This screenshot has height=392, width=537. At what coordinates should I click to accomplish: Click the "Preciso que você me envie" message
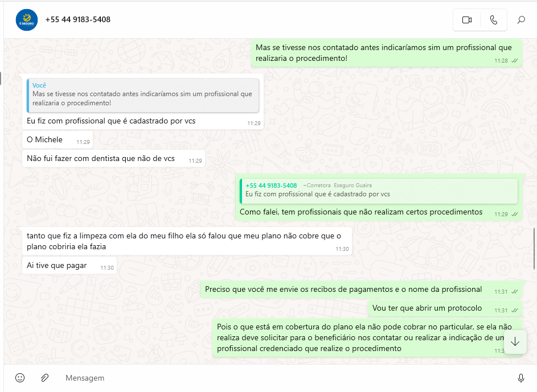click(343, 290)
